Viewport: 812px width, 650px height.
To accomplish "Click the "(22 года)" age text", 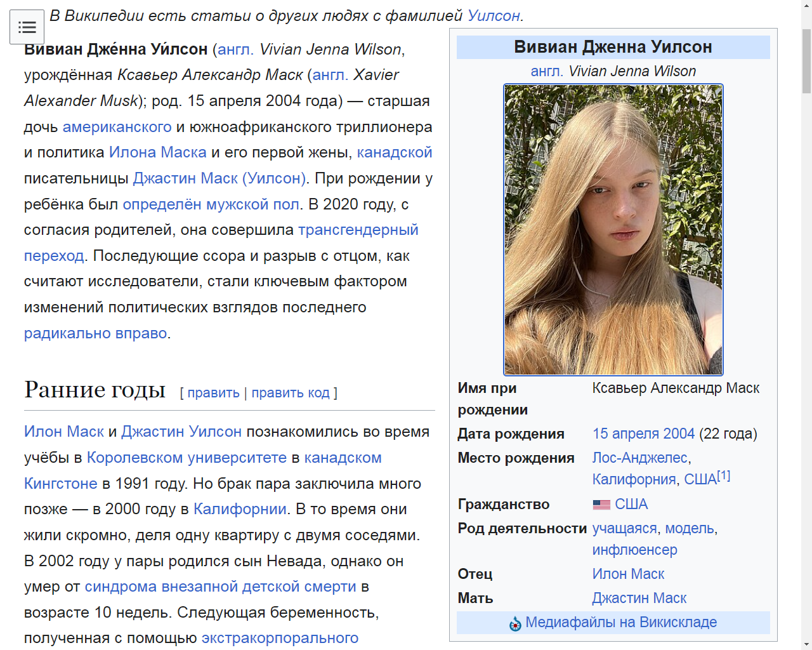I will 728,434.
